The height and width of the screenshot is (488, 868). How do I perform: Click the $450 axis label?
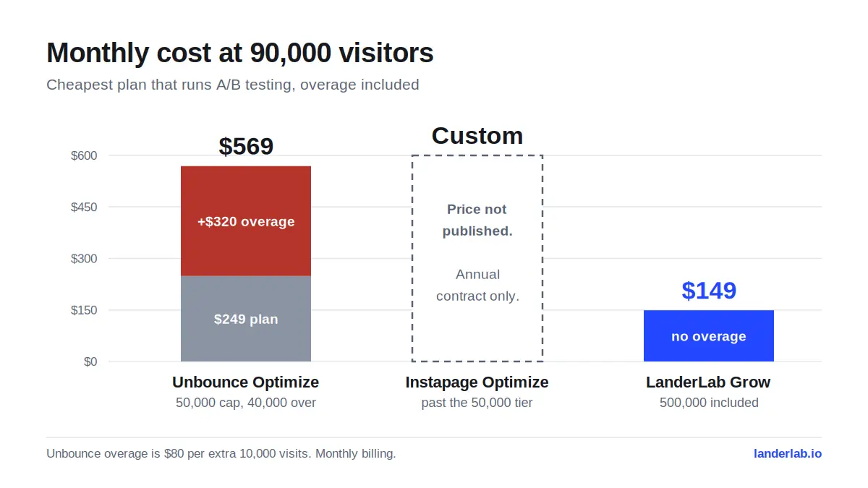pos(84,207)
